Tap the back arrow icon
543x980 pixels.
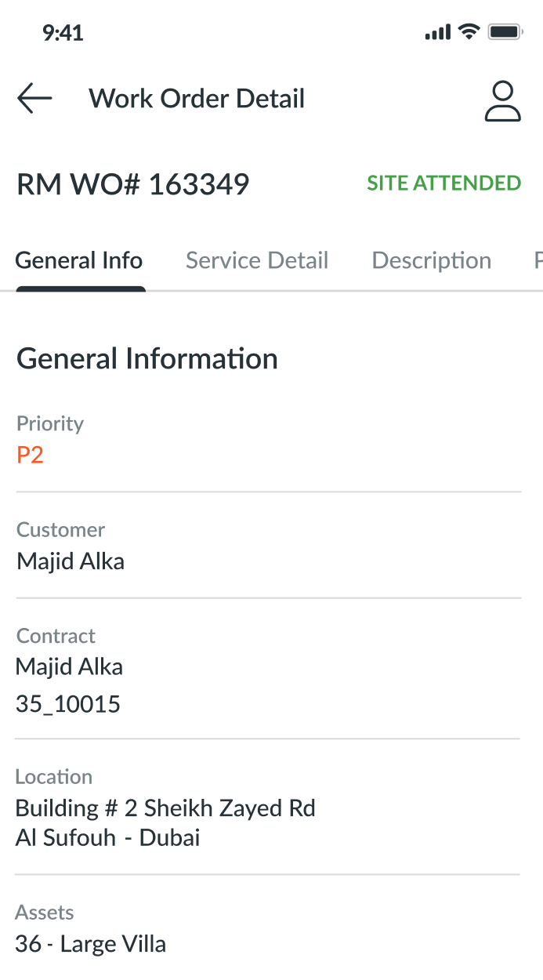click(34, 99)
